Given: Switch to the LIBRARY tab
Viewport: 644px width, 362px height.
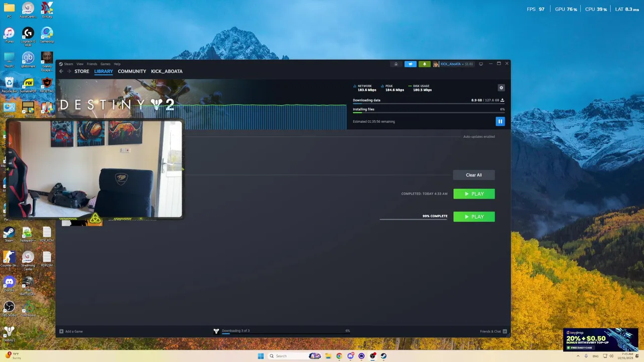Looking at the screenshot, I should click(x=104, y=71).
